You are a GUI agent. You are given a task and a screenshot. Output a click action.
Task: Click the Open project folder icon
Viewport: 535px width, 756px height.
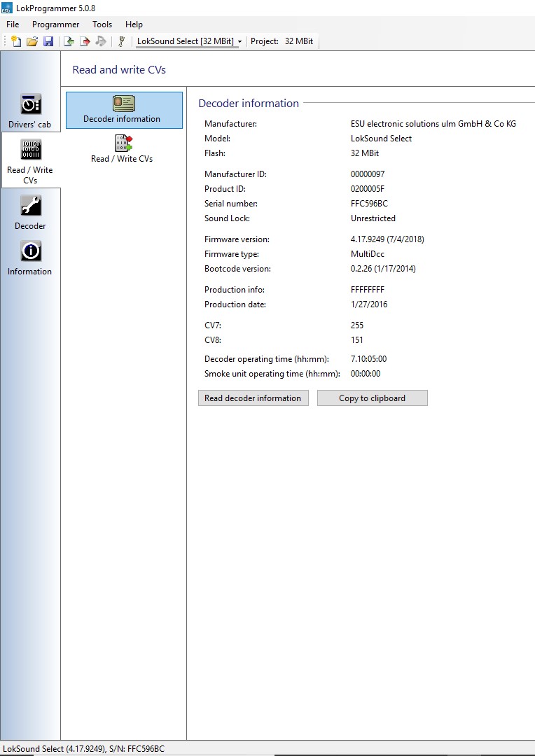click(x=32, y=41)
